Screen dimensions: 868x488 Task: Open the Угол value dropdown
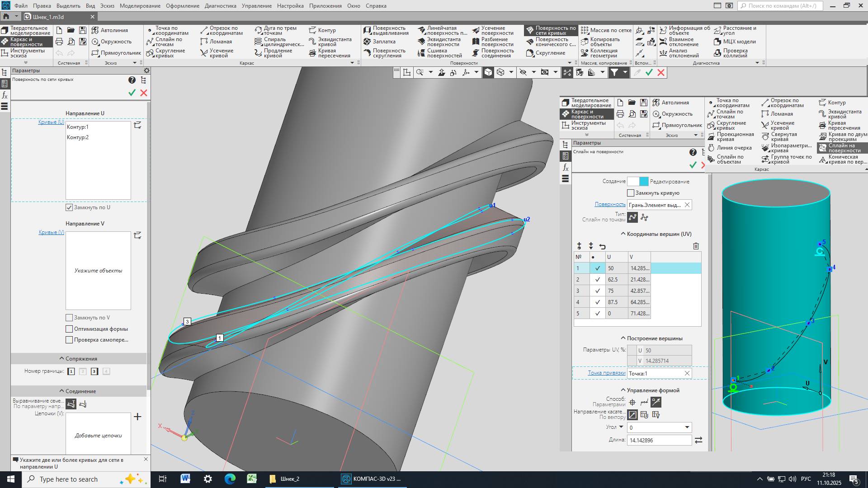pos(687,427)
